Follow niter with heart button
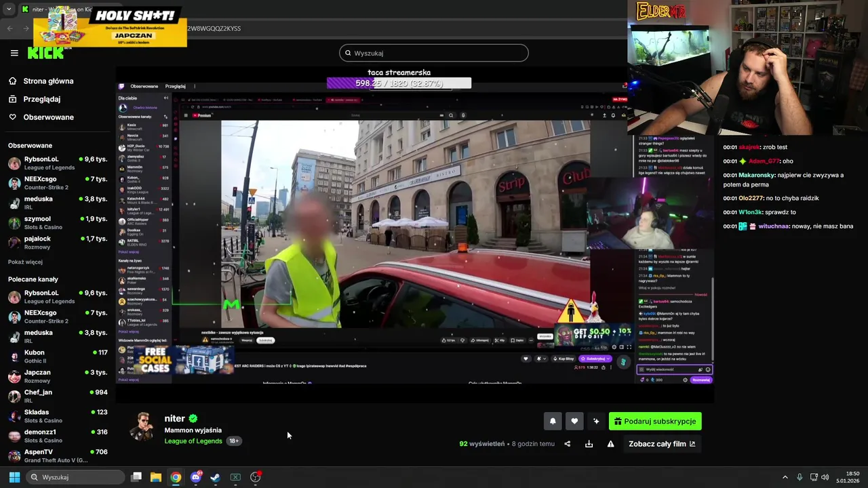 coord(574,422)
